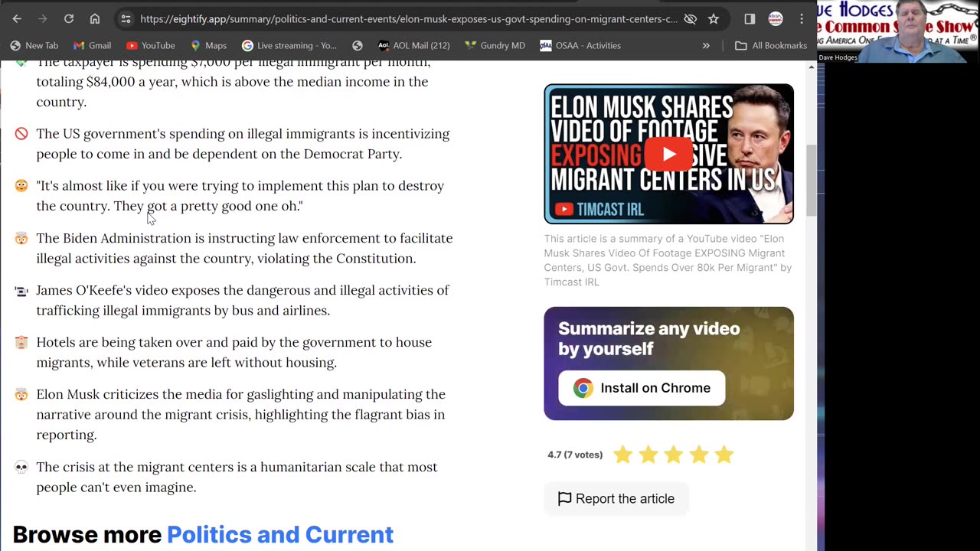Expand hidden bookmarks with the double chevron
The image size is (980, 551).
[706, 45]
